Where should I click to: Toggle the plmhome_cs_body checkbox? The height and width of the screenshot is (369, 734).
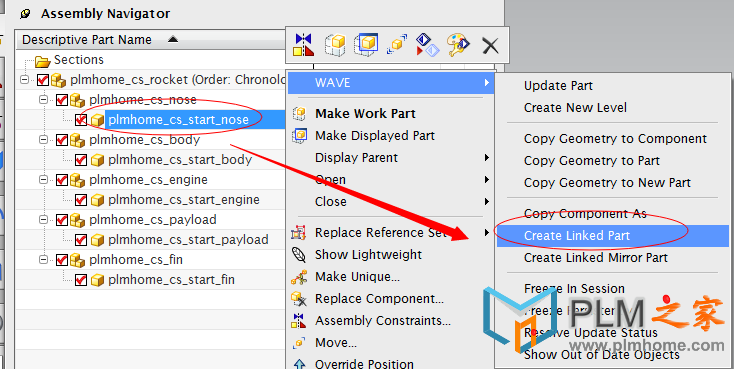62,140
